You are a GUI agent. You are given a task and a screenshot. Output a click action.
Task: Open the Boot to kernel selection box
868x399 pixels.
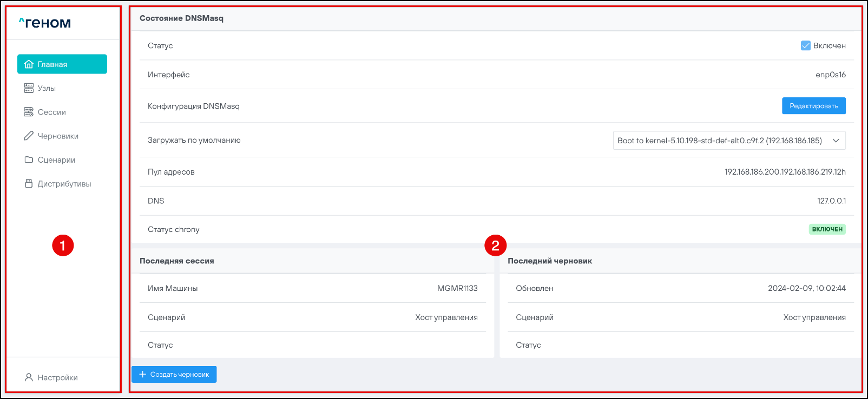(x=719, y=141)
